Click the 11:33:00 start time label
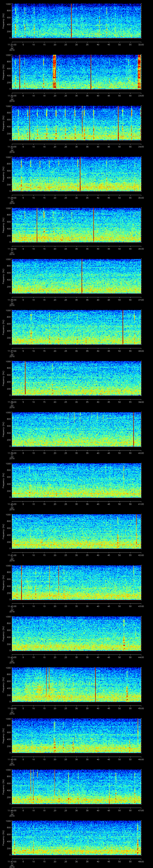Viewport: 153px width, 868px height. 12,147
